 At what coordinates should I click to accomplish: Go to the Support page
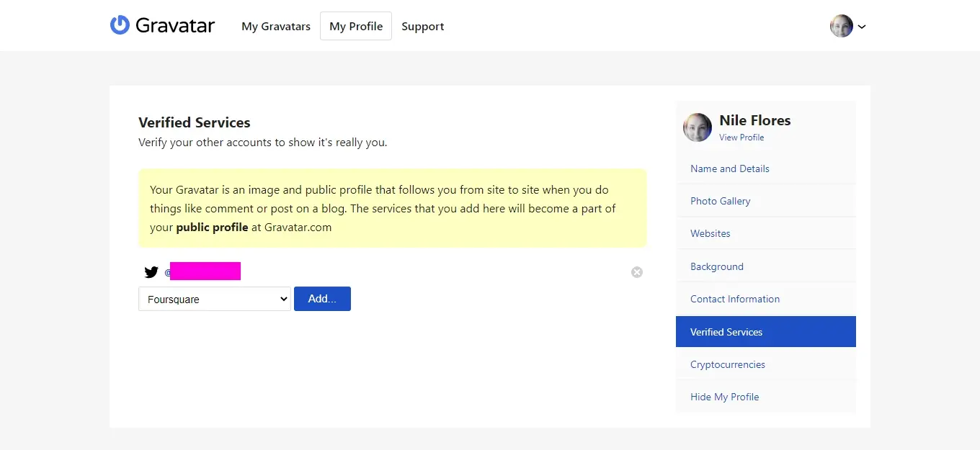tap(422, 27)
